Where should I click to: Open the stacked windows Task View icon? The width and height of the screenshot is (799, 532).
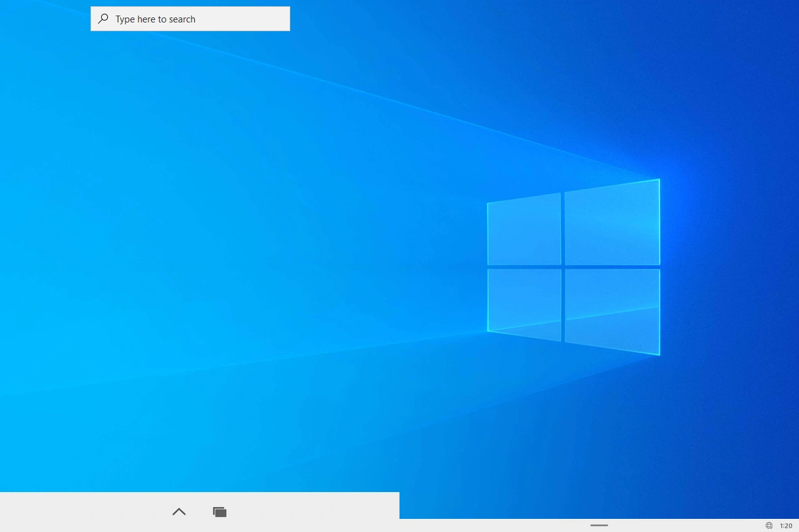click(220, 512)
